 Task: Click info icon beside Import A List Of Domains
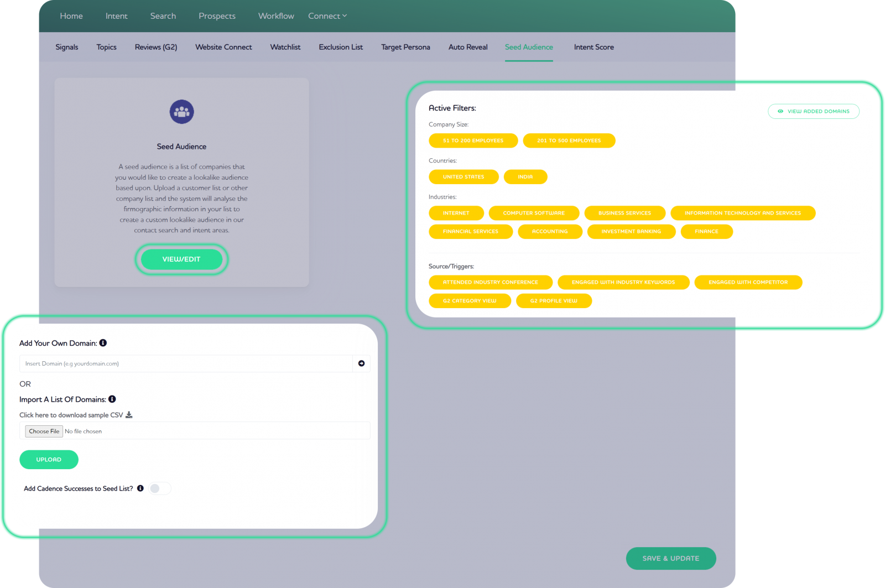tap(112, 399)
